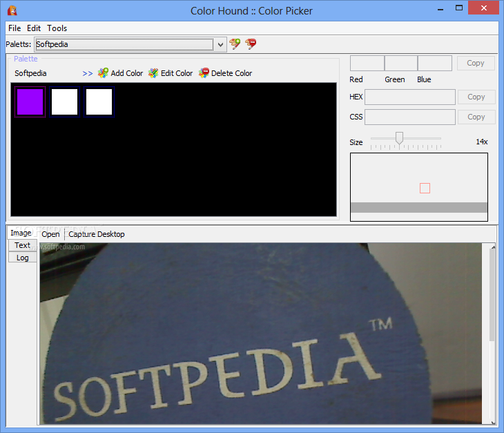Click the Color Hound app icon in title bar
The width and height of the screenshot is (504, 433).
pyautogui.click(x=12, y=10)
